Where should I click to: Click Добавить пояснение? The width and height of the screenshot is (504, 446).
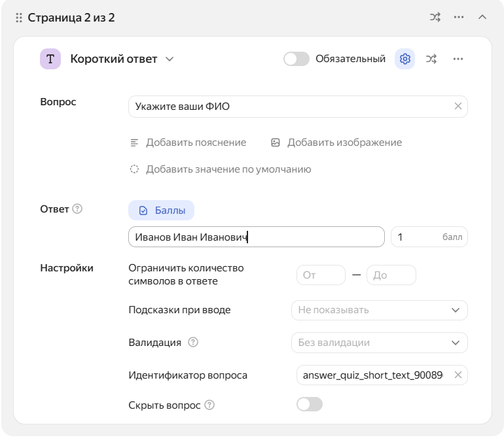(196, 143)
